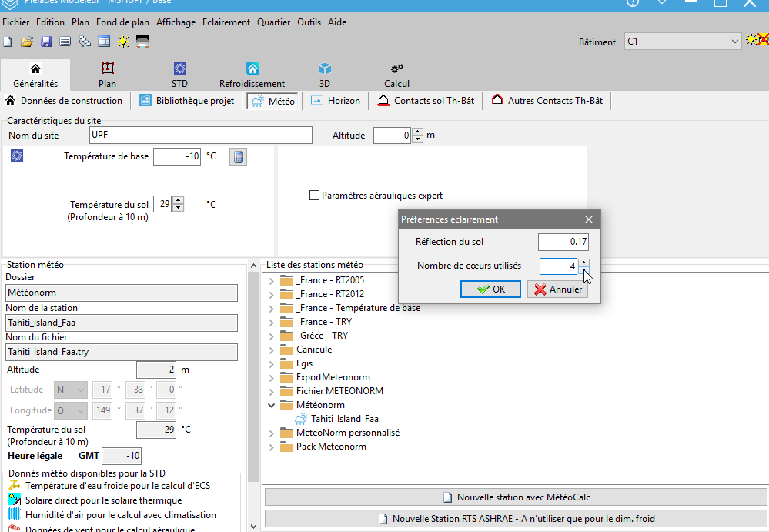Expand the _France - TRY folder
The image size is (769, 532).
click(271, 322)
